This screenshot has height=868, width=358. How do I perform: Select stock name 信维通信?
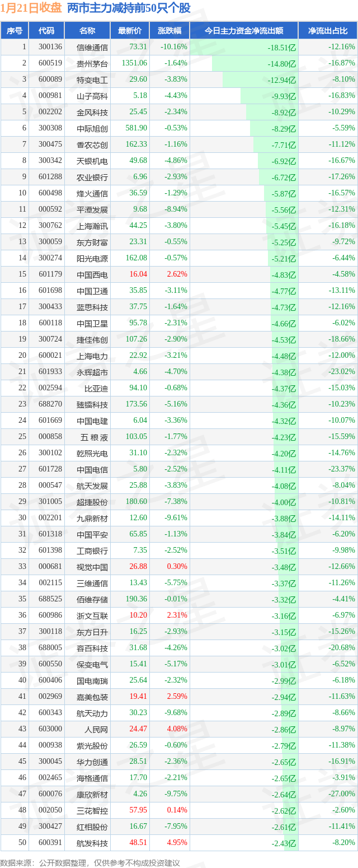92,47
